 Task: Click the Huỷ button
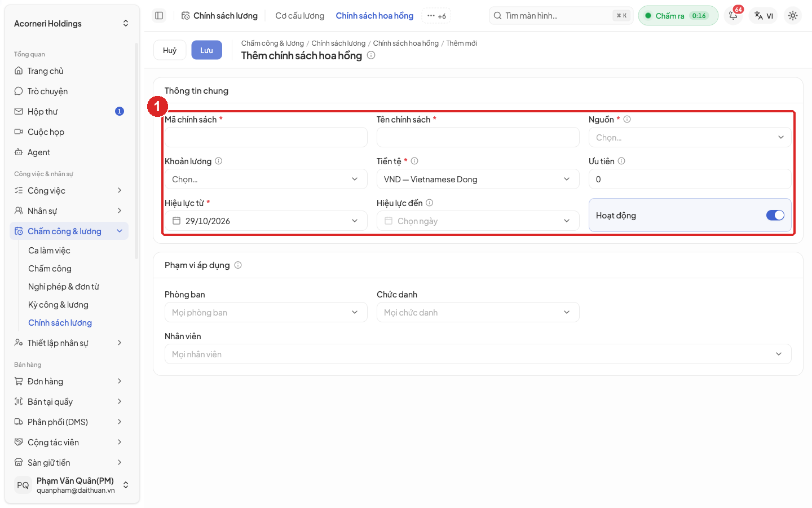pos(170,50)
